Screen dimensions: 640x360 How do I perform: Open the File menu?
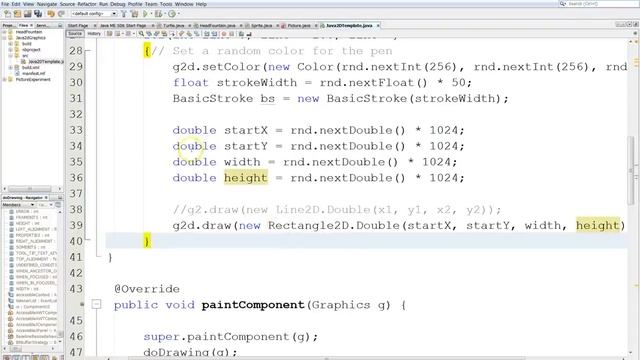[x=5, y=4]
